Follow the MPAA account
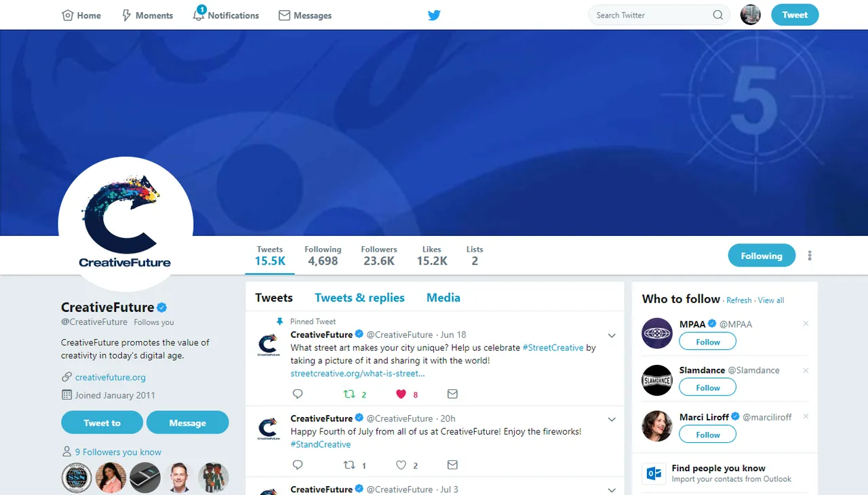Screen dimensions: 868x495 tap(708, 342)
